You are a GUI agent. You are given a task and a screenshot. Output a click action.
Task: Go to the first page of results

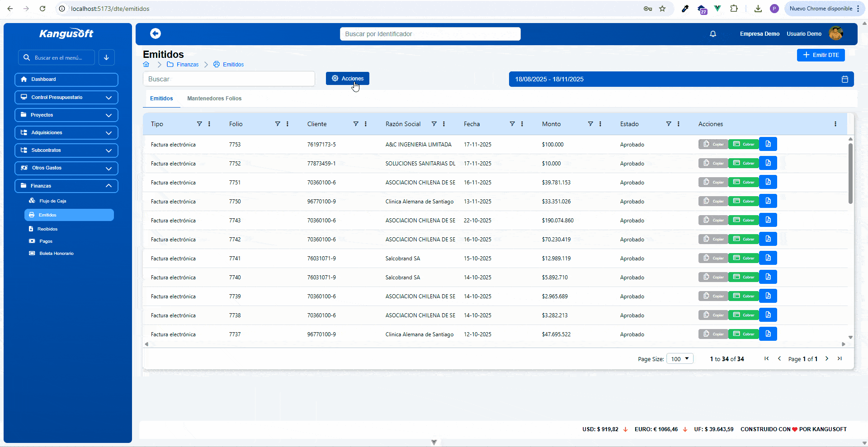767,358
